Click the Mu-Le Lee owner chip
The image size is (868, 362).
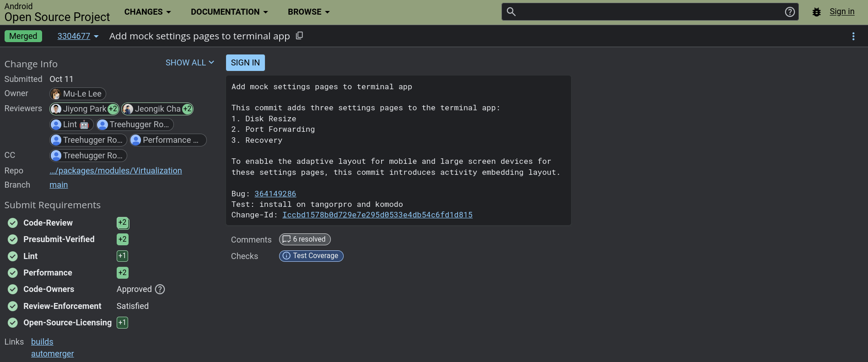pyautogui.click(x=78, y=94)
